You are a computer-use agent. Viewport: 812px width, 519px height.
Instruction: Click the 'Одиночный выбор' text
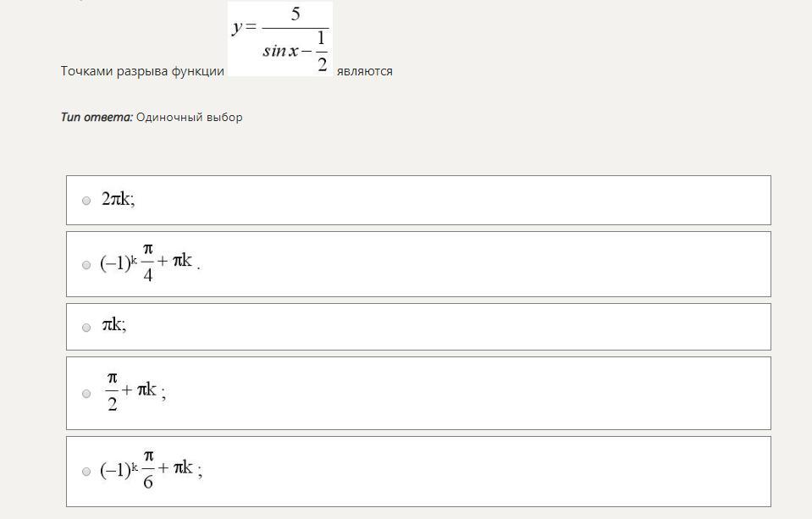coord(190,118)
